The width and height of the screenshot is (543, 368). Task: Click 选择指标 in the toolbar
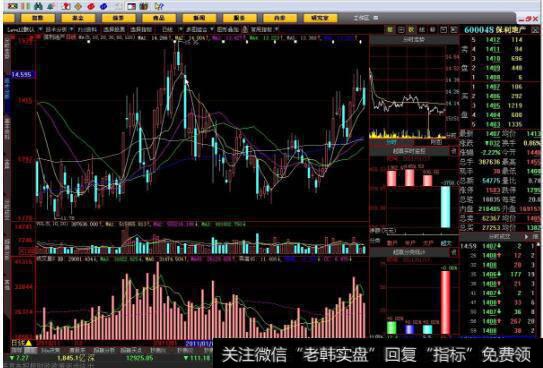141,29
